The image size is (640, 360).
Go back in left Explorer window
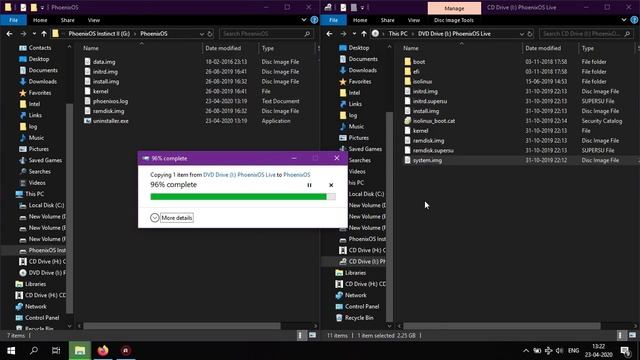[x=9, y=34]
